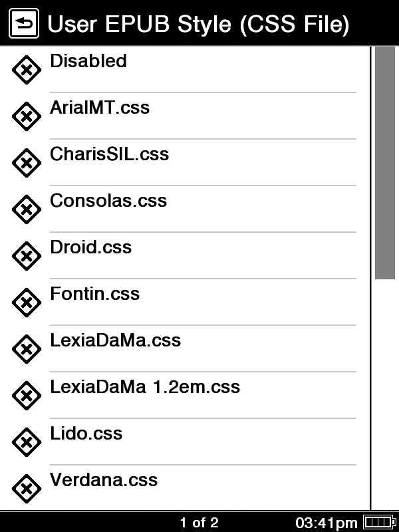Open the Lido.css style entry
Image resolution: width=399 pixels, height=532 pixels.
[x=86, y=434]
